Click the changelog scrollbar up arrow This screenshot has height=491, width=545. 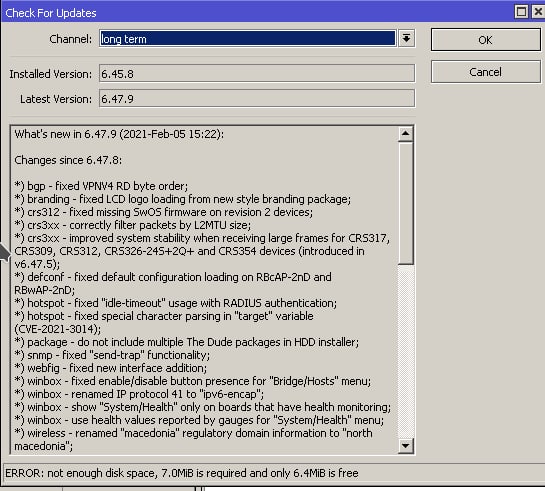coord(406,134)
